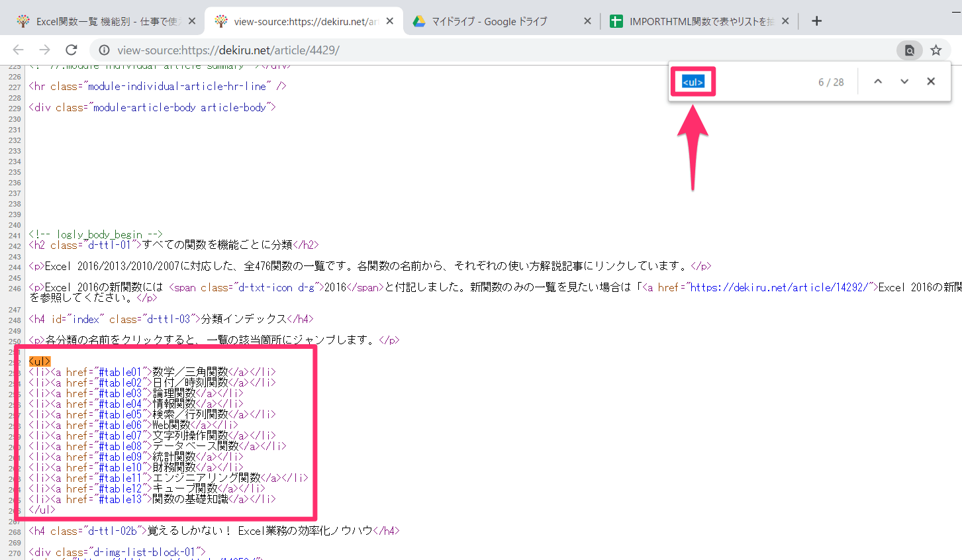Switch to the Excel関数一覧 tab
Screen dimensions: 962x560
(x=106, y=21)
